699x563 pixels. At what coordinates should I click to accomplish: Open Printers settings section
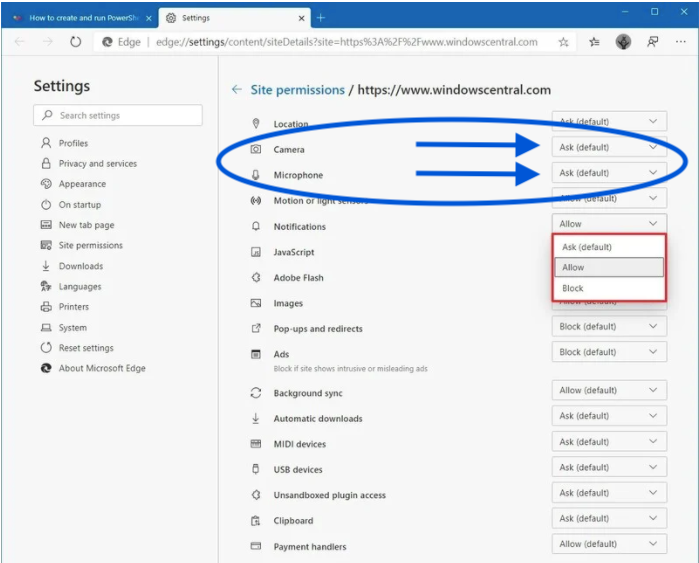tap(65, 307)
